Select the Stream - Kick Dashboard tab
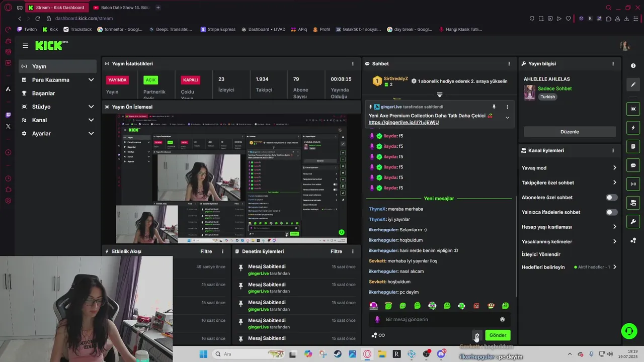 pyautogui.click(x=57, y=8)
